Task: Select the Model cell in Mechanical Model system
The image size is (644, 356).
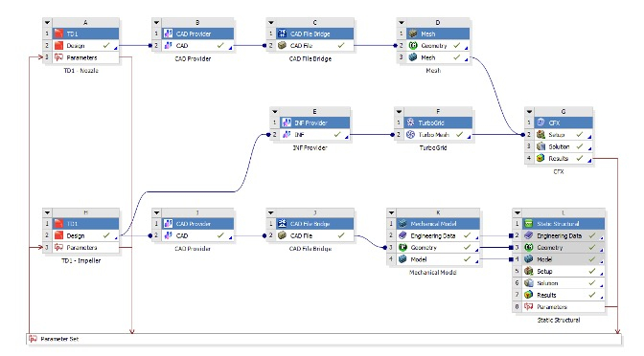Action: 438,259
